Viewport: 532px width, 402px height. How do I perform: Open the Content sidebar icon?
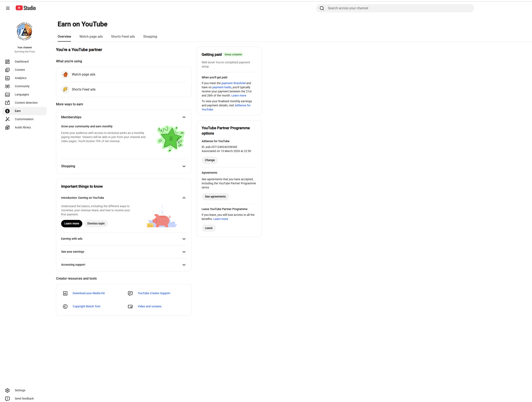7,70
